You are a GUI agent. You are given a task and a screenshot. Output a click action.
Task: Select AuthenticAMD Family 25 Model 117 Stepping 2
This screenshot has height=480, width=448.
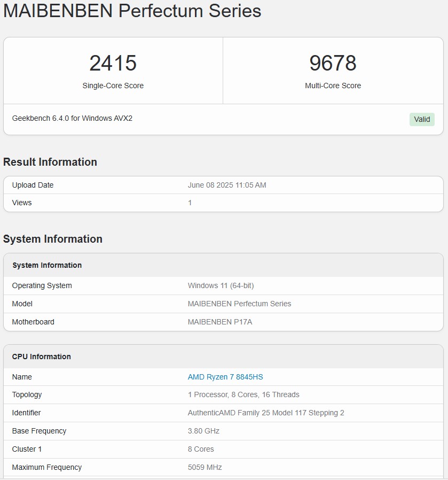(266, 413)
